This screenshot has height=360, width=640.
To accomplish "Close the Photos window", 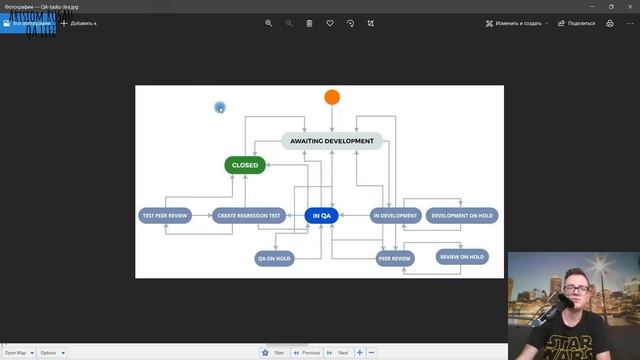I will (630, 7).
